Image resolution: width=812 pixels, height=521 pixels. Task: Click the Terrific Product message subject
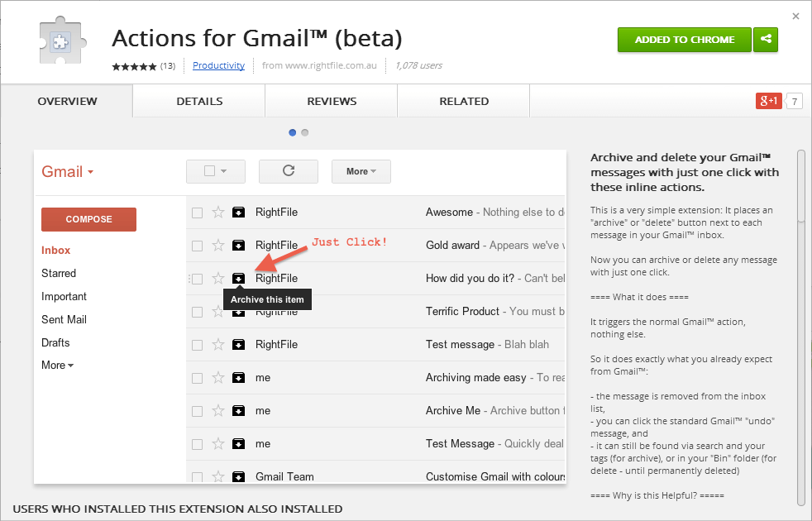point(462,311)
